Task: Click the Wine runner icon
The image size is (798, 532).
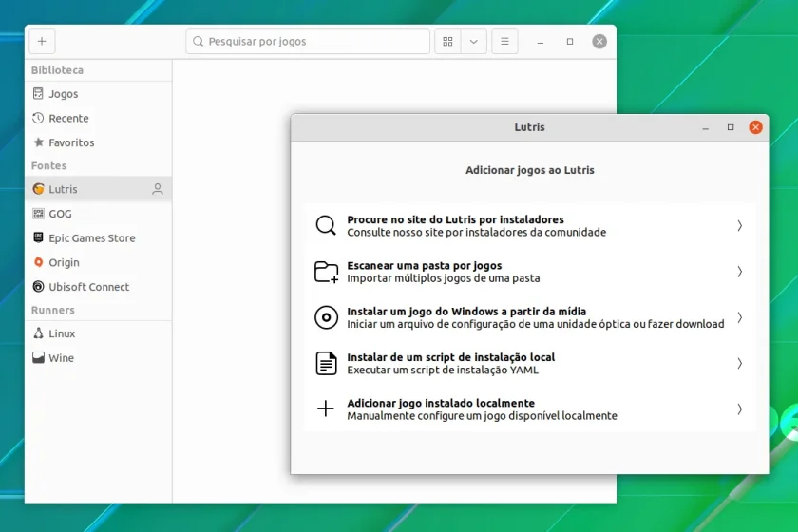Action: (x=38, y=357)
